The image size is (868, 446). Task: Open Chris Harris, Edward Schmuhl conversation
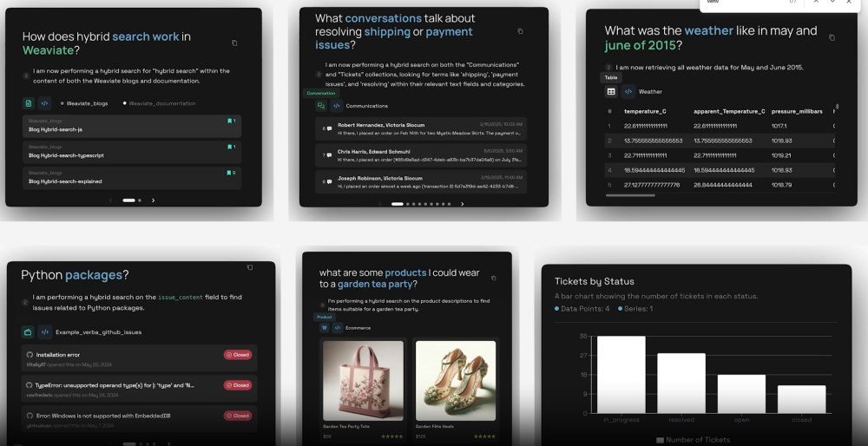click(x=421, y=155)
